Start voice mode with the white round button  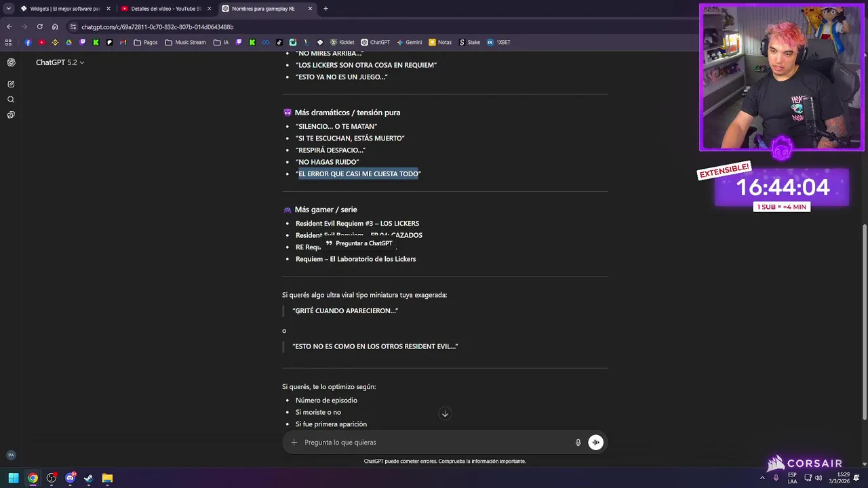[x=595, y=443]
